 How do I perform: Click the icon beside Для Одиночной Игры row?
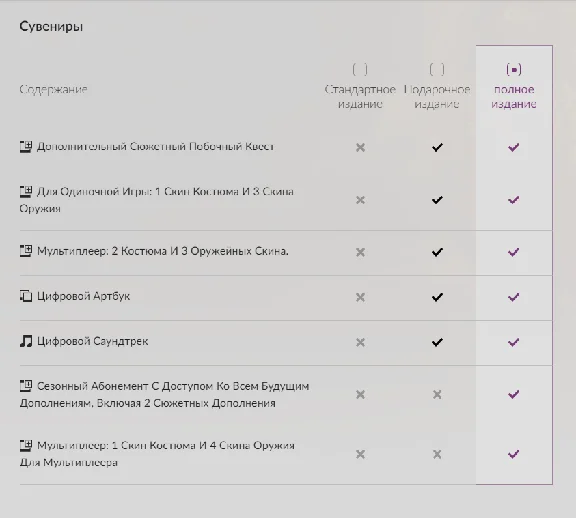pos(26,192)
